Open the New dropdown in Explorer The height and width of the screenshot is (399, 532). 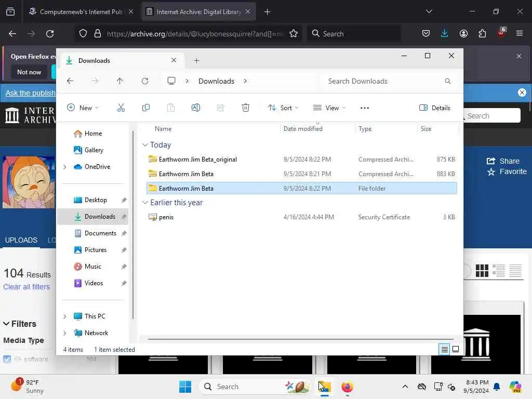coord(83,108)
